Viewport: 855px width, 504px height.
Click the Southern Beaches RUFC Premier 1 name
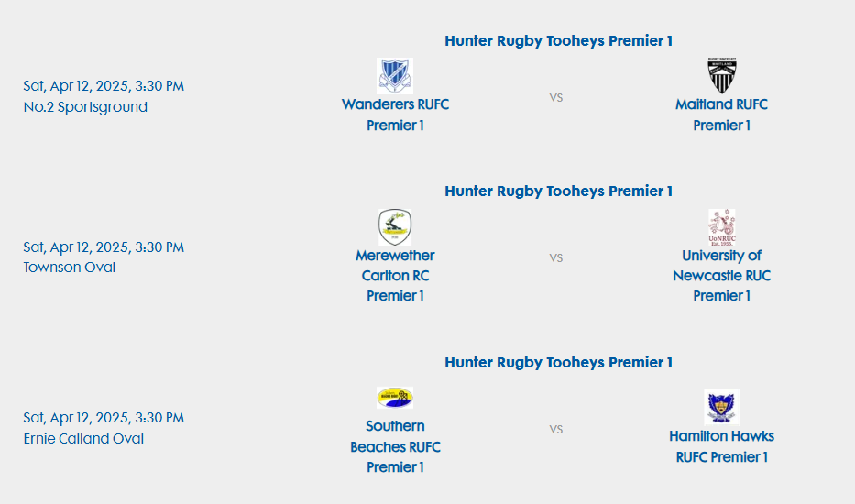(x=395, y=446)
